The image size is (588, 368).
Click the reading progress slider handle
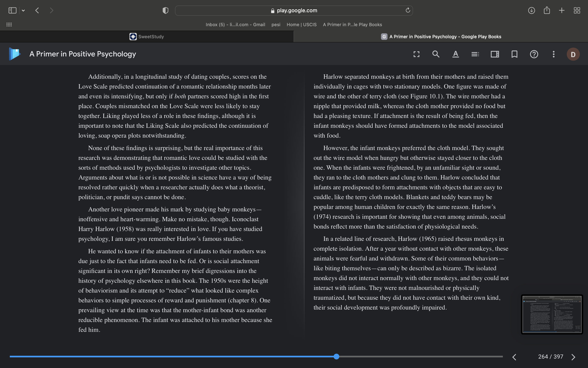coord(336,357)
